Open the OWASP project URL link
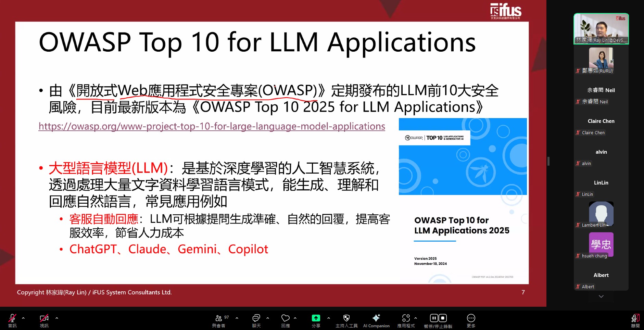 [212, 126]
